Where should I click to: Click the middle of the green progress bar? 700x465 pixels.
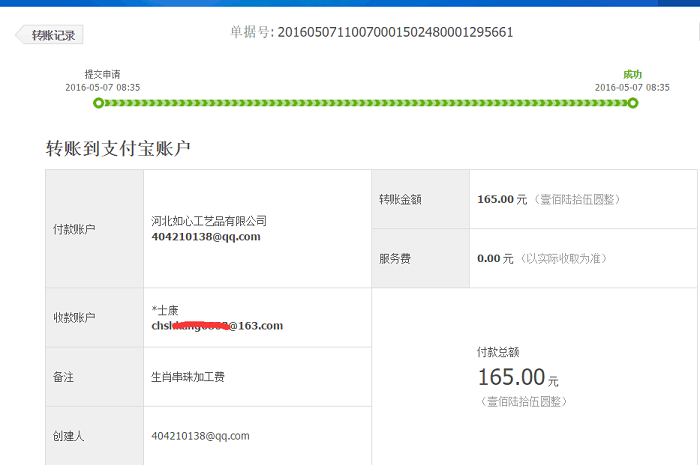pyautogui.click(x=365, y=103)
